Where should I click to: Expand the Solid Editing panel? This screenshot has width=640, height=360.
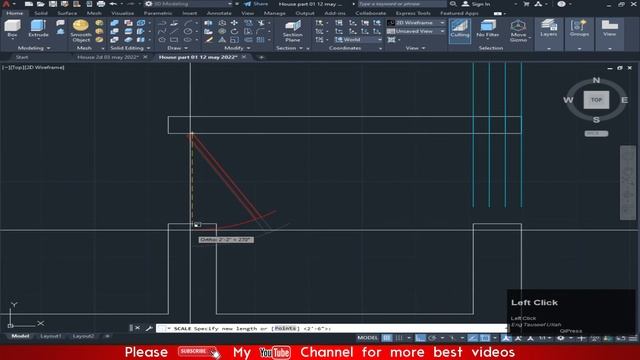[130, 48]
